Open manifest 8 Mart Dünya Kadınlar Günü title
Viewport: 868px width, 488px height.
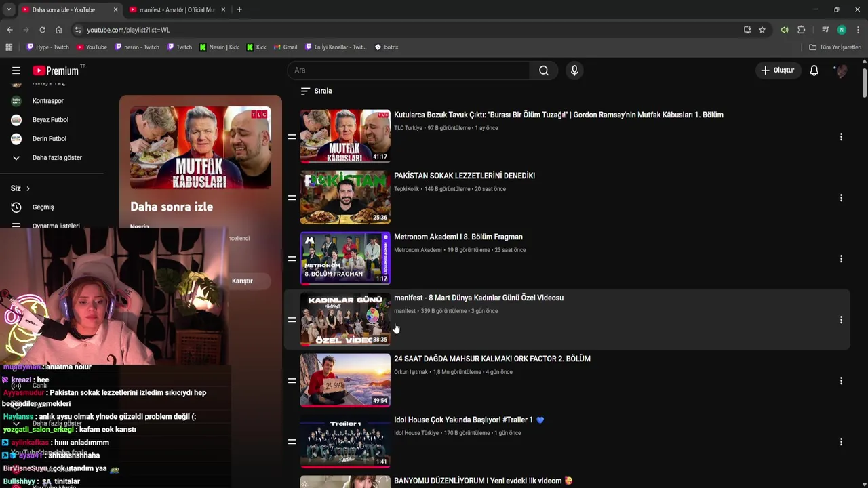pos(479,298)
